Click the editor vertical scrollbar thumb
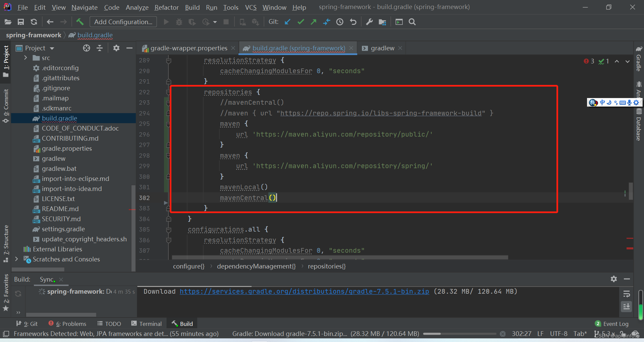 click(x=631, y=191)
